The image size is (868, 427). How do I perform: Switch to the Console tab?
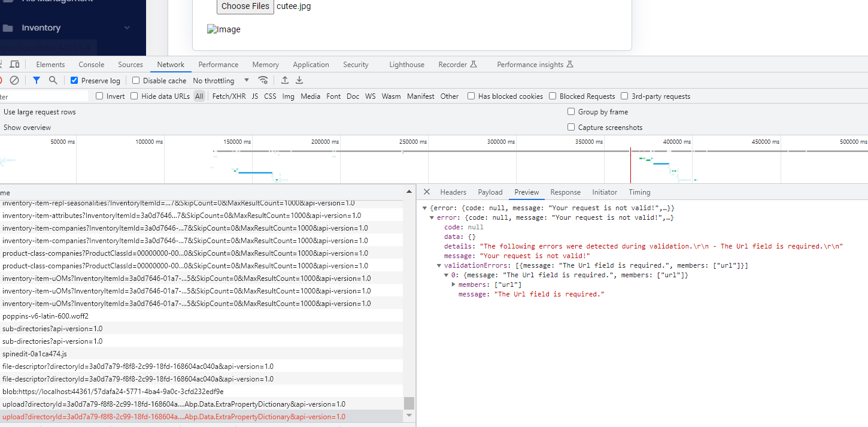(91, 65)
